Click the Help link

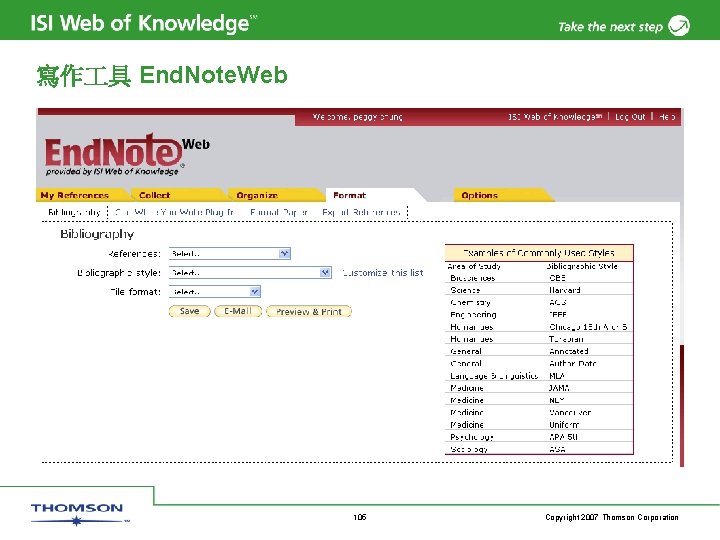click(x=667, y=117)
